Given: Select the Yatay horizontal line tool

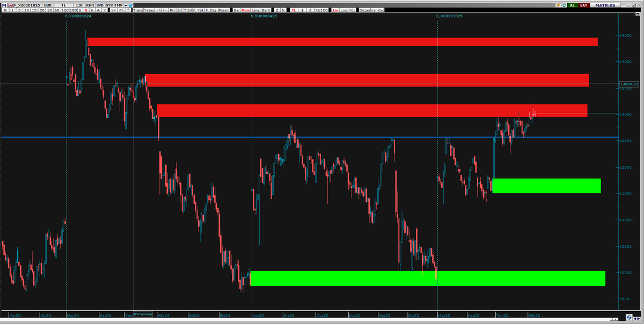Looking at the screenshot, I should [149, 10].
